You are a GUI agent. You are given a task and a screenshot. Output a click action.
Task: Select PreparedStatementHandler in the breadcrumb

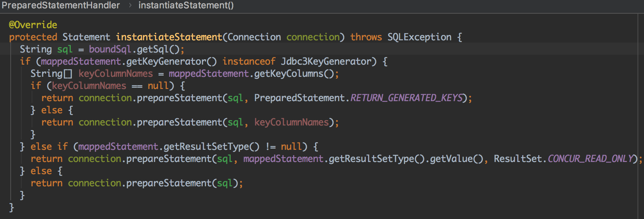tap(61, 5)
